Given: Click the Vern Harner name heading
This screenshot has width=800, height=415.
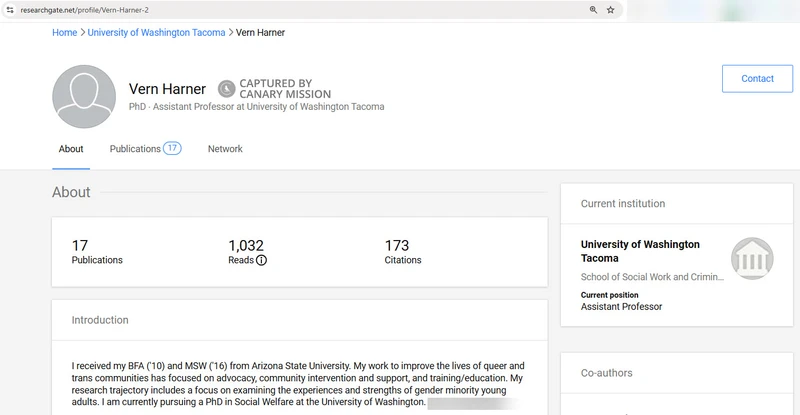Looking at the screenshot, I should [167, 89].
